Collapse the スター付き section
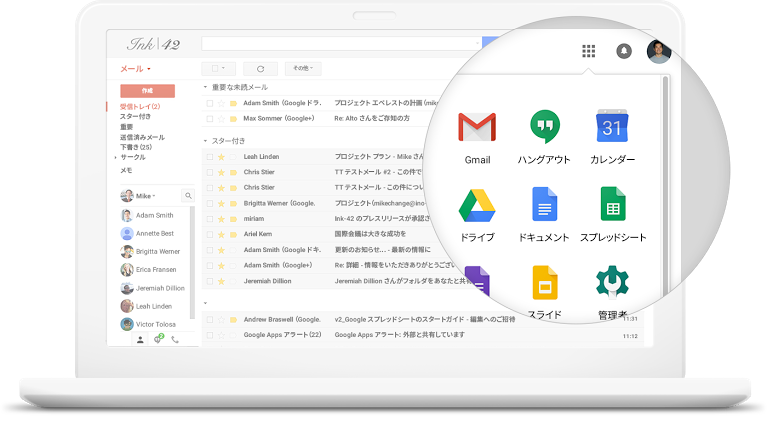767x428 pixels. pyautogui.click(x=205, y=141)
